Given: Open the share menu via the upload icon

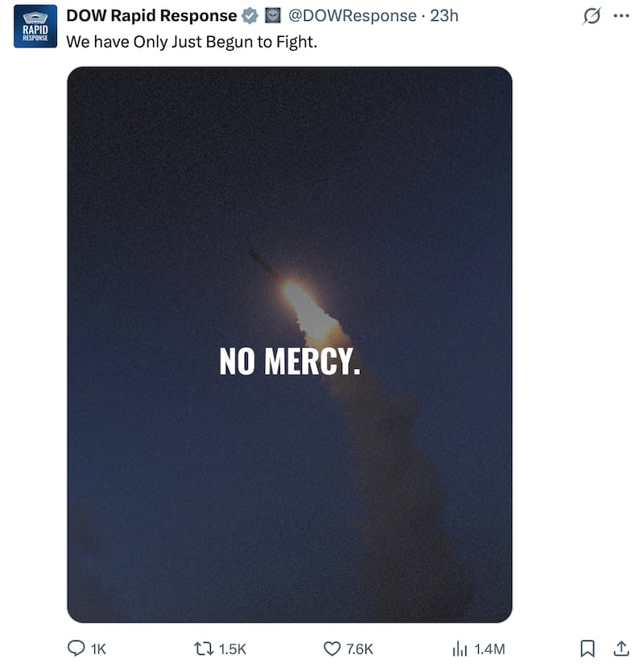Looking at the screenshot, I should pos(621,648).
